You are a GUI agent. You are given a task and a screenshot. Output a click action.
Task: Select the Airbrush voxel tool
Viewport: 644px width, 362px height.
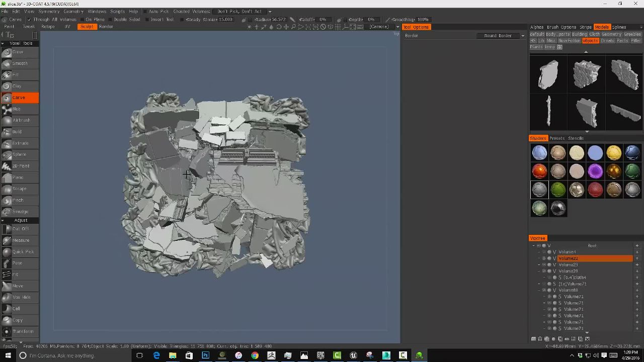pos(19,120)
